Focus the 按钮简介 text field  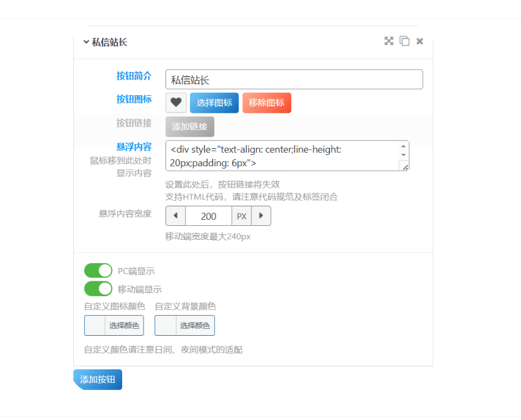pos(294,79)
